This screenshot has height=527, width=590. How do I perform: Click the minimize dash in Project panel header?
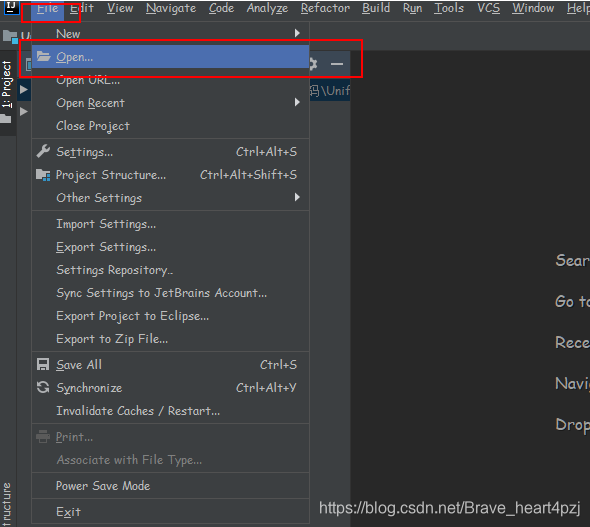coord(337,64)
